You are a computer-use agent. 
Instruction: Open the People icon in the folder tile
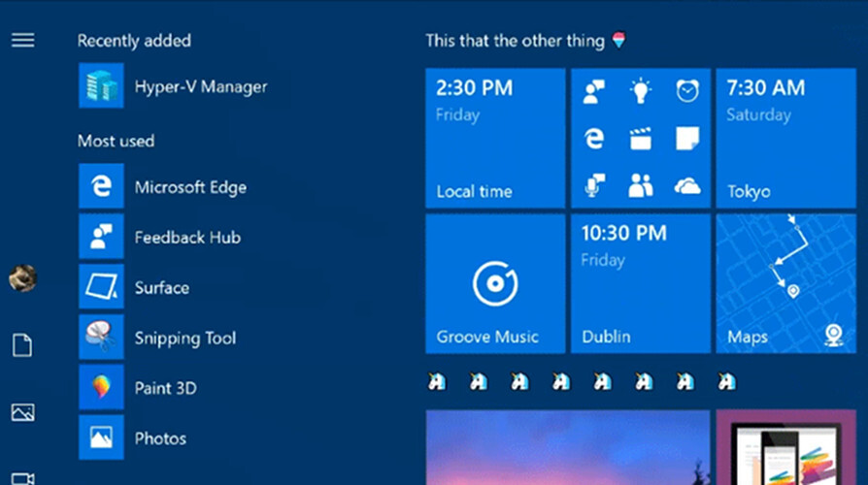tap(641, 185)
